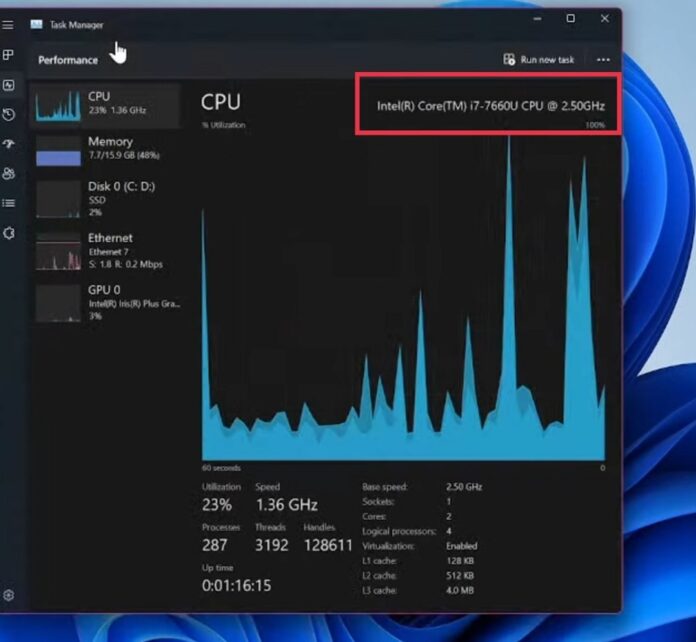The width and height of the screenshot is (696, 642).
Task: Select the Performance page icon in sidebar
Action: tap(8, 86)
